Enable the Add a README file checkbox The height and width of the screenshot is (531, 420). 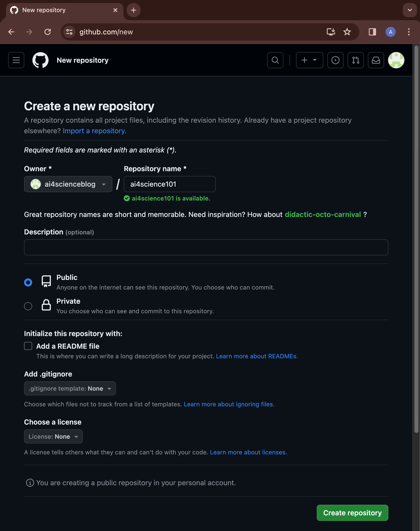[x=28, y=346]
